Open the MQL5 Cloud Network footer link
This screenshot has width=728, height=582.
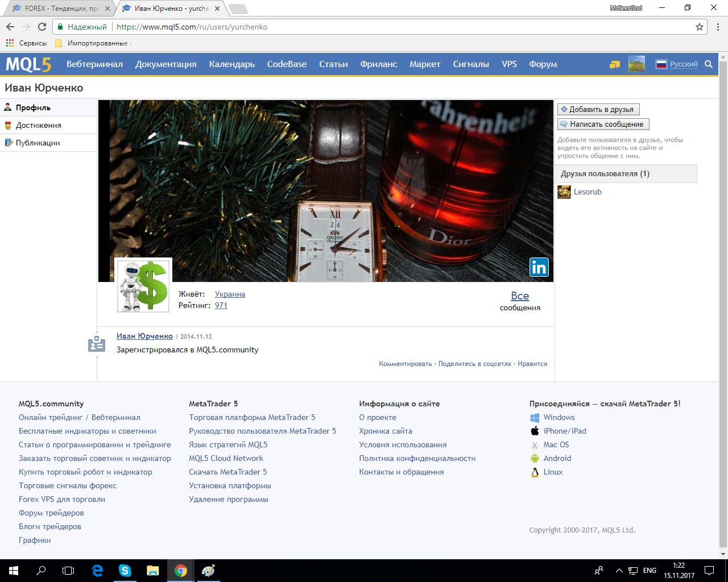click(x=226, y=458)
